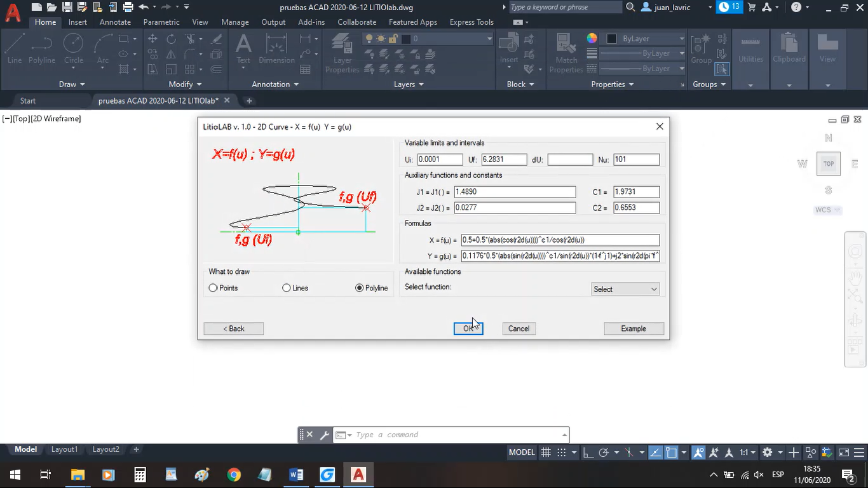Click the Match Properties icon
The height and width of the screenshot is (488, 868).
(566, 52)
